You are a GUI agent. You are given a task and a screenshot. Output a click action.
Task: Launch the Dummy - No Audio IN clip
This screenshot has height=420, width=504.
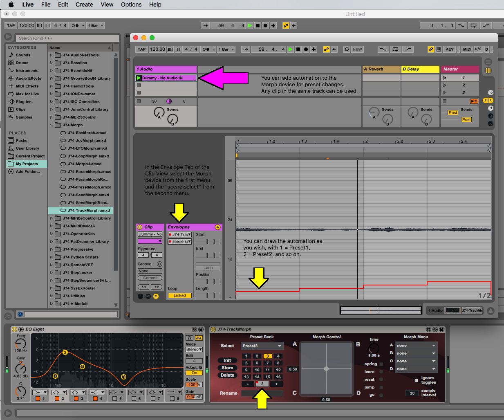139,78
